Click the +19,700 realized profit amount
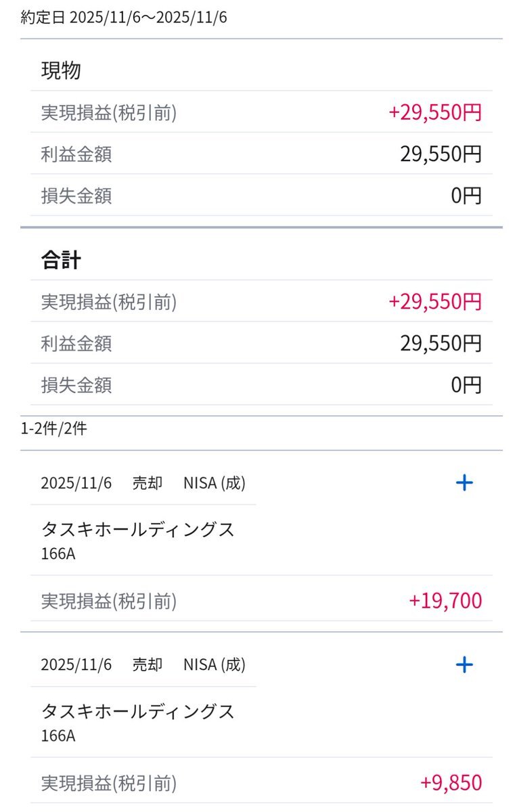Image resolution: width=515 pixels, height=812 pixels. (x=445, y=600)
